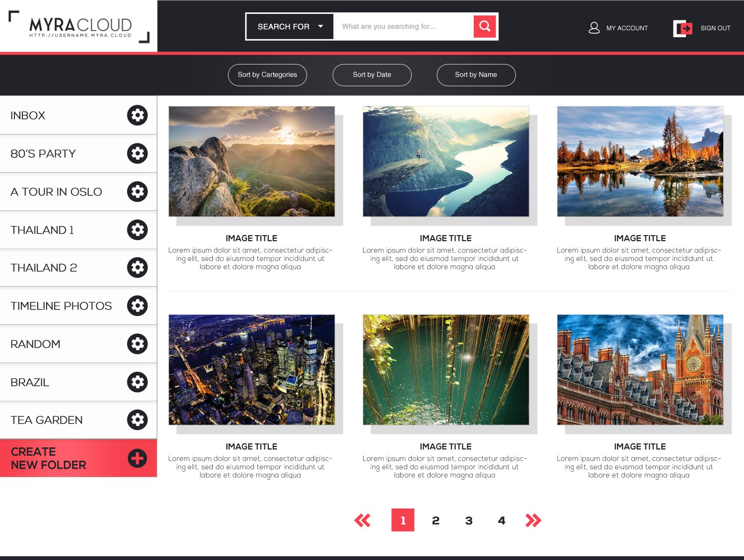The image size is (744, 560).
Task: Open the A TOUR IN OSLO folder
Action: click(78, 191)
